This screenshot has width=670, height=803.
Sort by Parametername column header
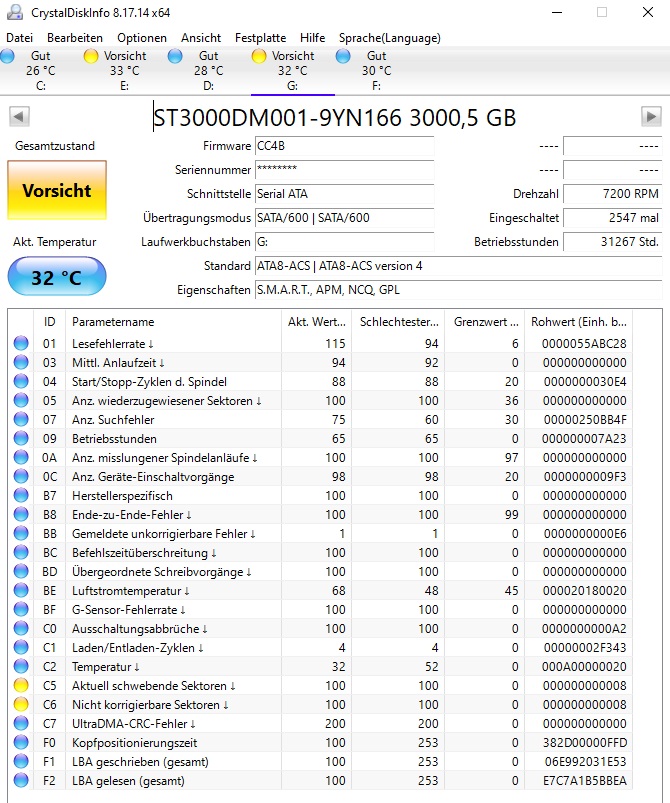point(173,322)
